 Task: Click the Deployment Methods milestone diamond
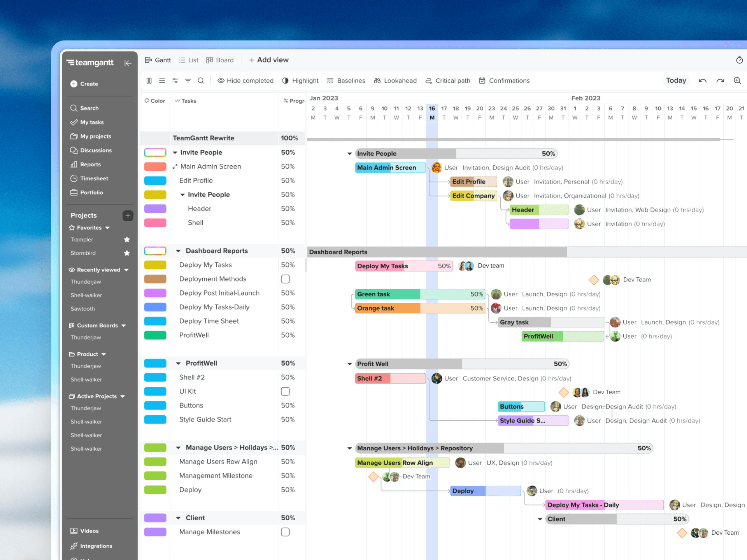(x=594, y=280)
